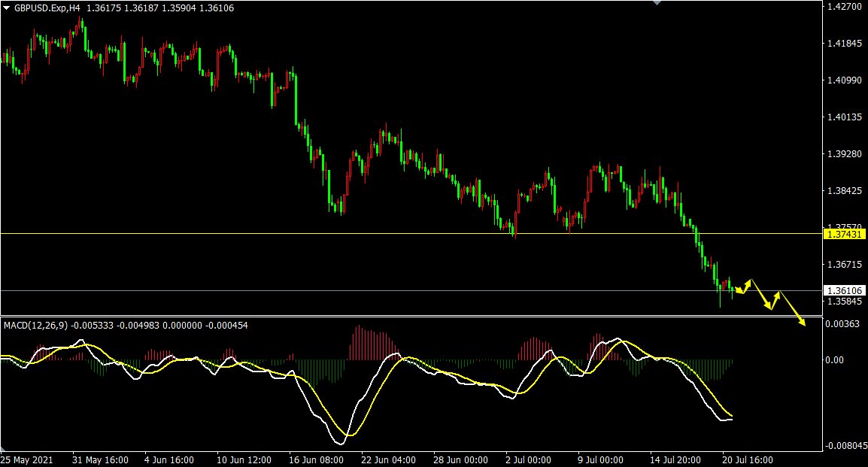This screenshot has height=467, width=868.
Task: Click the MACD(12,26,9) indicator label
Action: [35, 326]
